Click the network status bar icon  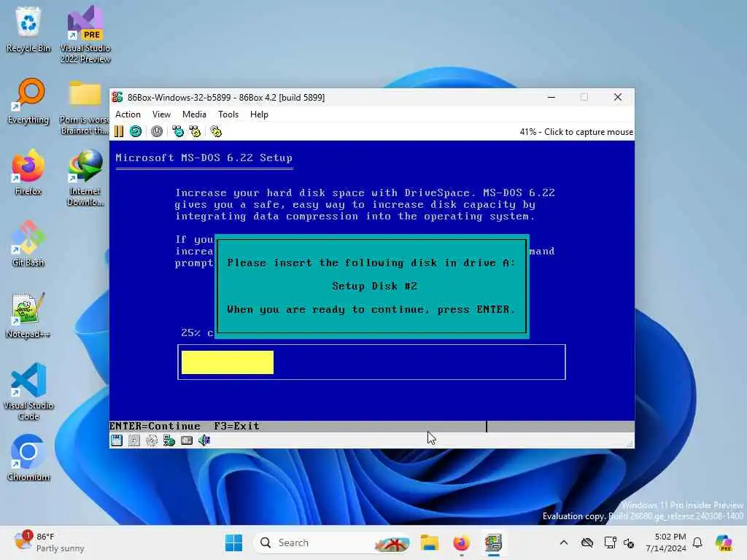[169, 440]
